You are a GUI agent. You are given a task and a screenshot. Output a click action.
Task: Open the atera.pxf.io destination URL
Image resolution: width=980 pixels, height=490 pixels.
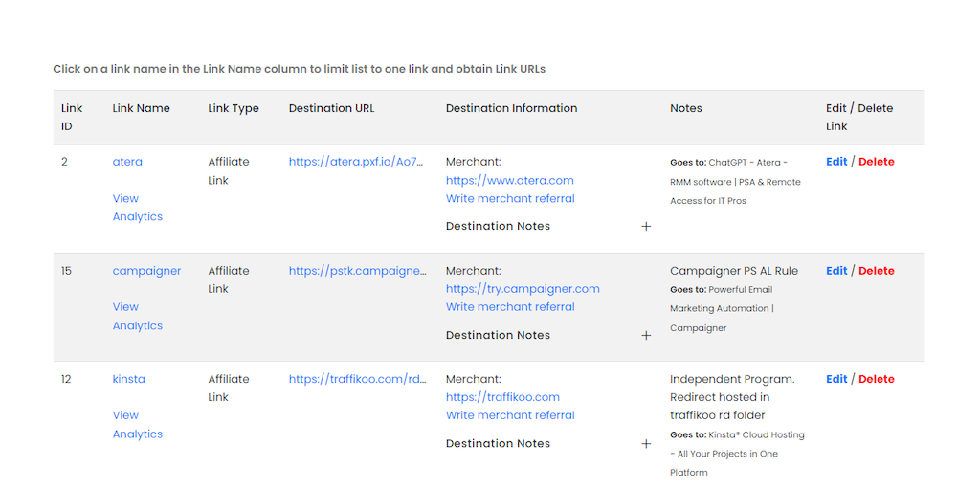click(356, 162)
